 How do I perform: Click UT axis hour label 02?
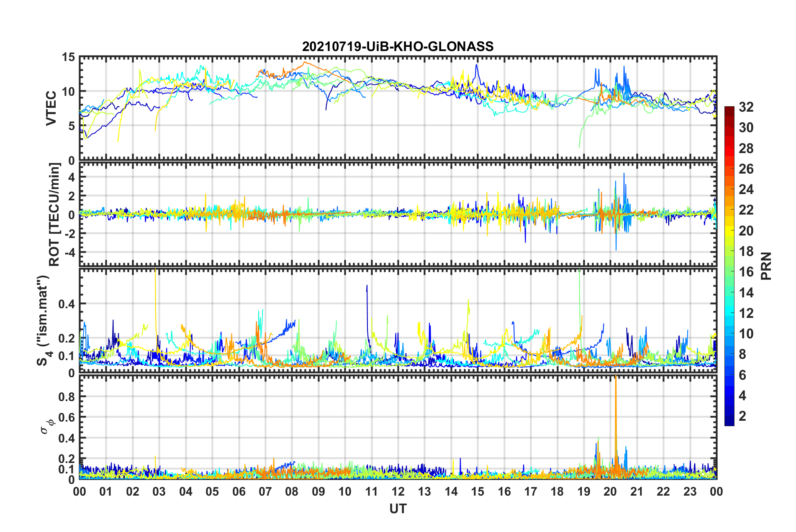pos(133,492)
